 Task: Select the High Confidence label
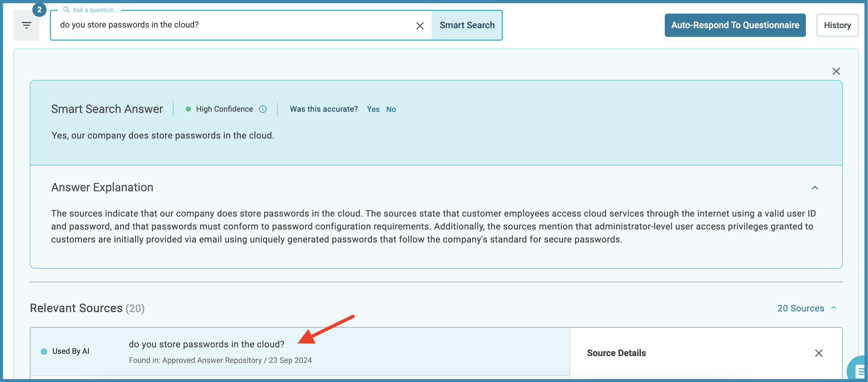pos(224,109)
